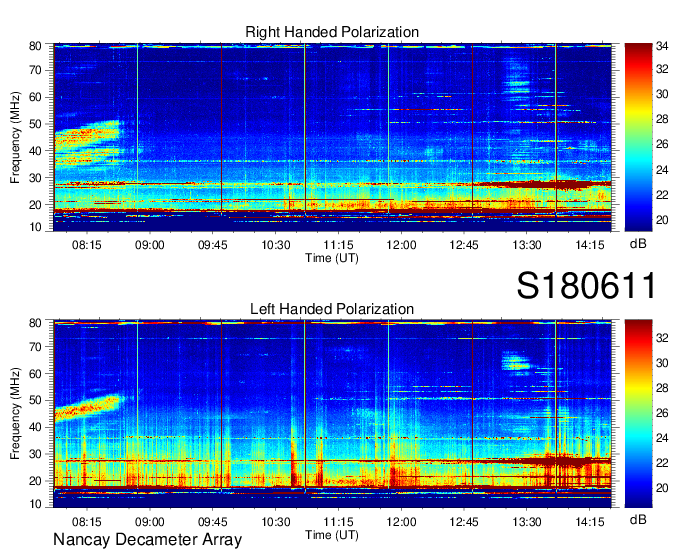Click the 10 MHz tick on the right-handed plot
The image size is (680, 552).
tap(35, 227)
